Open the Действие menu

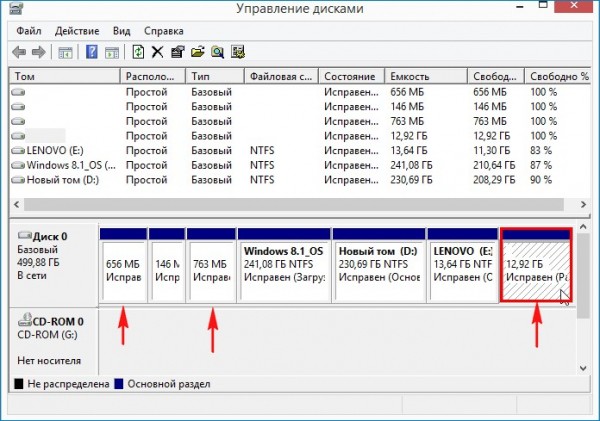[77, 31]
